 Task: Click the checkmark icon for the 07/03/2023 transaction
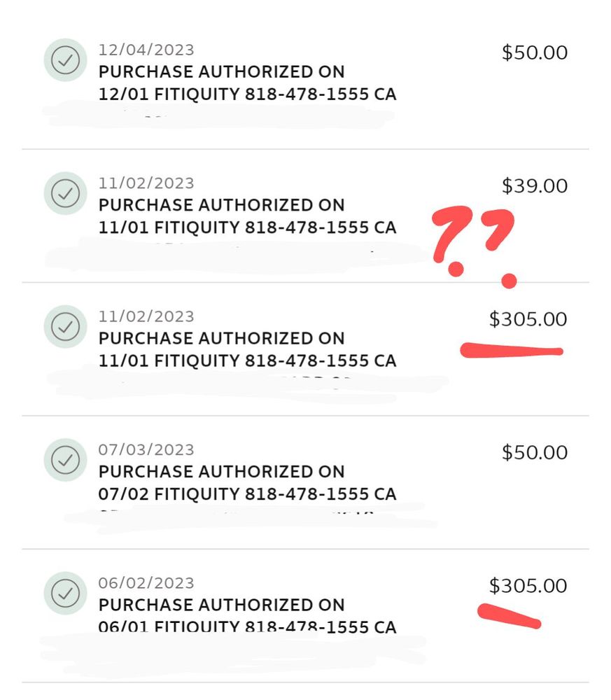[x=65, y=460]
